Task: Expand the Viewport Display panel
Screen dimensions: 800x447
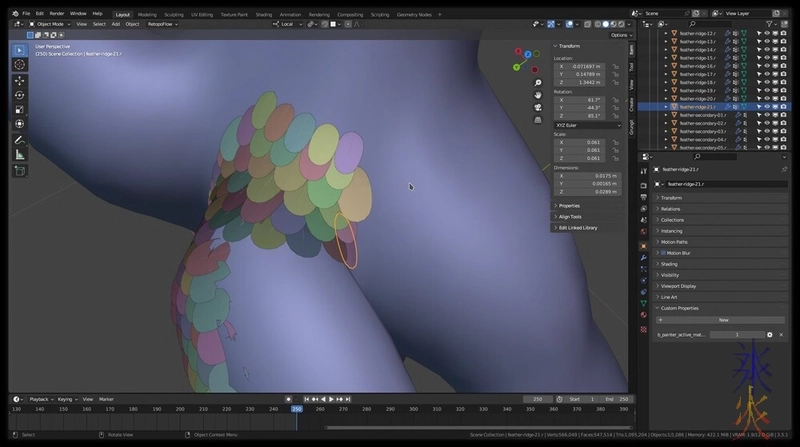Action: (x=680, y=286)
